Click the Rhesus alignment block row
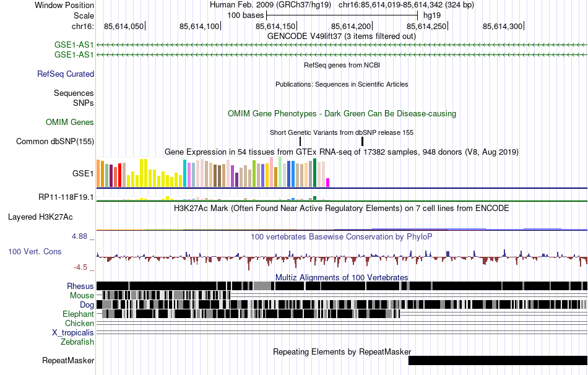 342,286
